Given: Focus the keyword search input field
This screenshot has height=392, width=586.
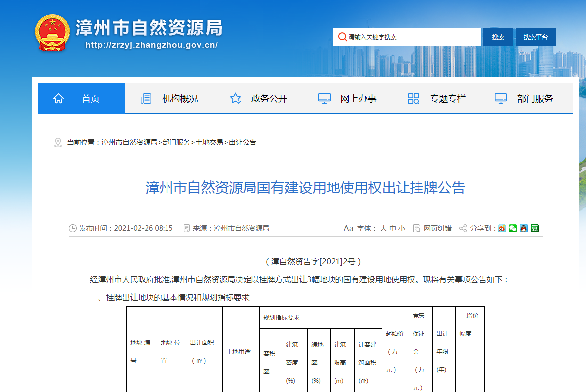Looking at the screenshot, I should point(412,37).
